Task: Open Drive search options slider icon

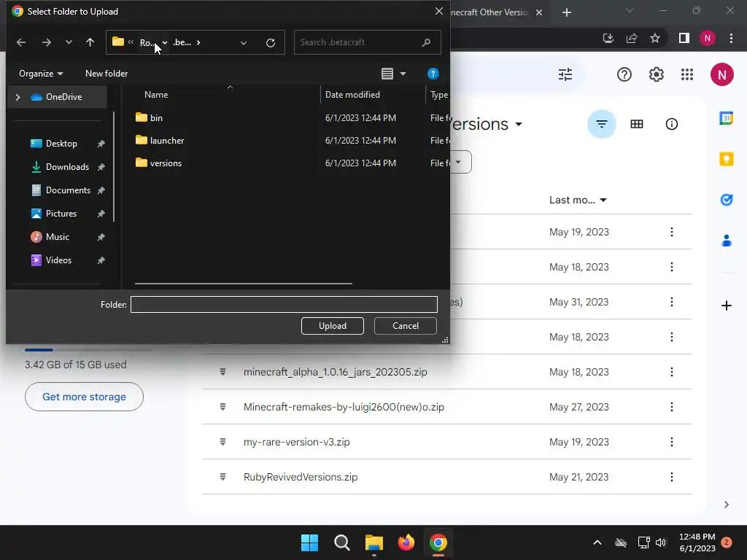Action: [565, 74]
